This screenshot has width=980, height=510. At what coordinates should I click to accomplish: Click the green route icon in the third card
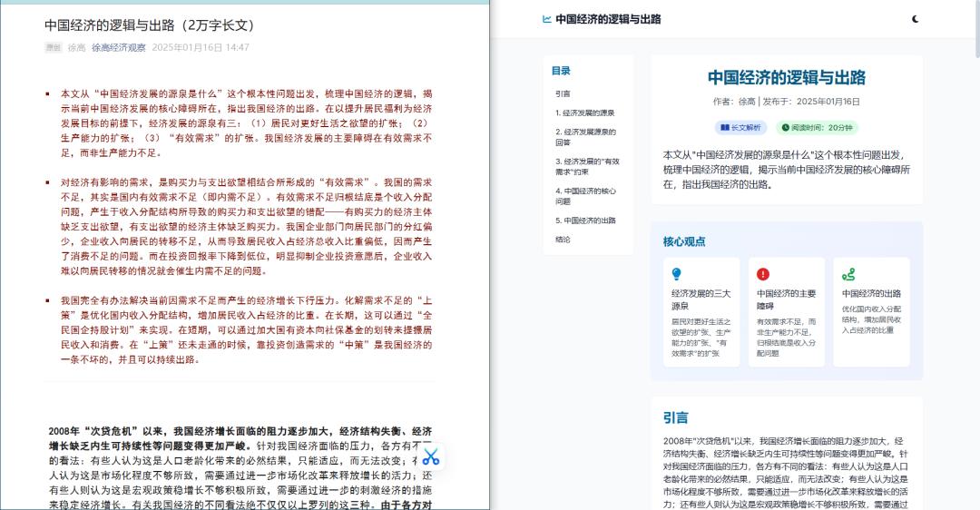848,274
